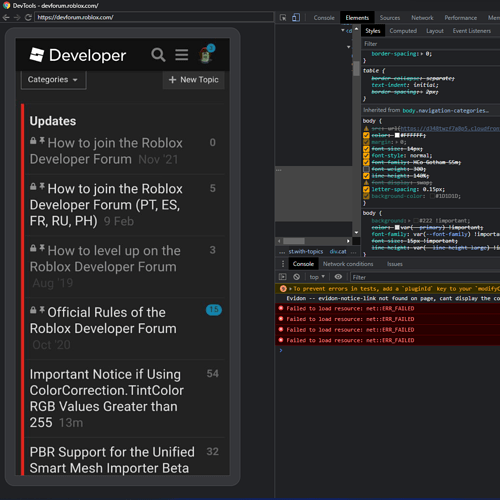The image size is (500, 500).
Task: Enable the font-weight 300 checkbox
Action: [x=366, y=169]
